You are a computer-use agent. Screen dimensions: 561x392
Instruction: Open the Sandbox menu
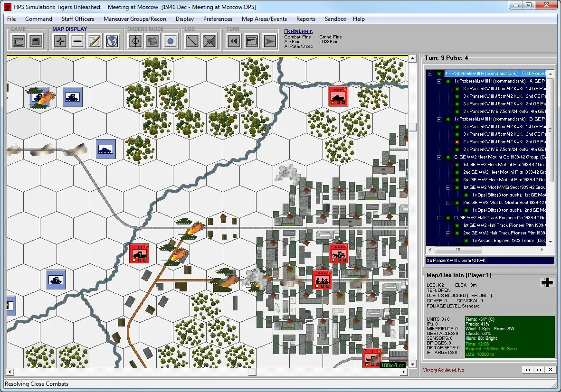point(335,19)
